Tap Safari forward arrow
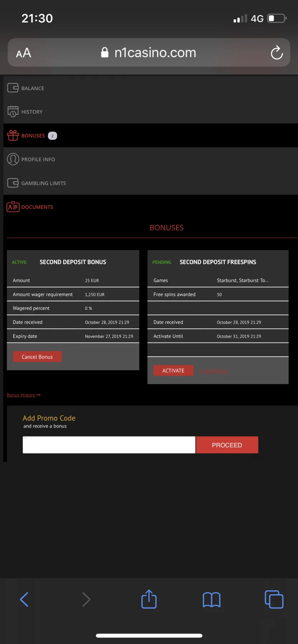The image size is (298, 644). pyautogui.click(x=86, y=599)
